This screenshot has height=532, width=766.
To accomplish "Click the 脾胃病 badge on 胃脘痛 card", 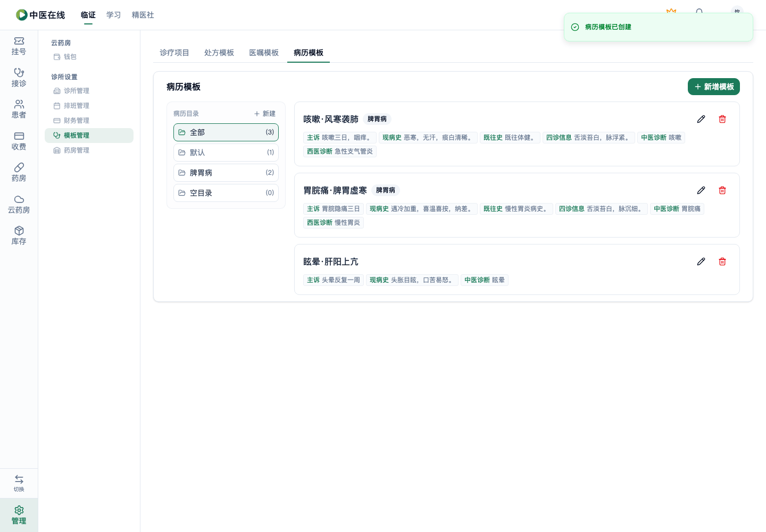I will click(386, 190).
